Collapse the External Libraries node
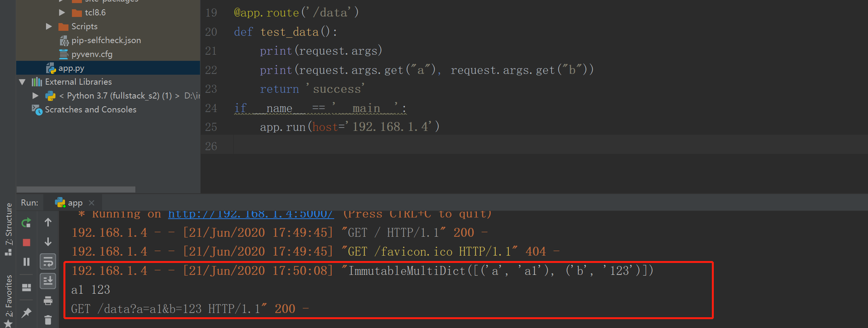The height and width of the screenshot is (328, 868). pyautogui.click(x=22, y=82)
